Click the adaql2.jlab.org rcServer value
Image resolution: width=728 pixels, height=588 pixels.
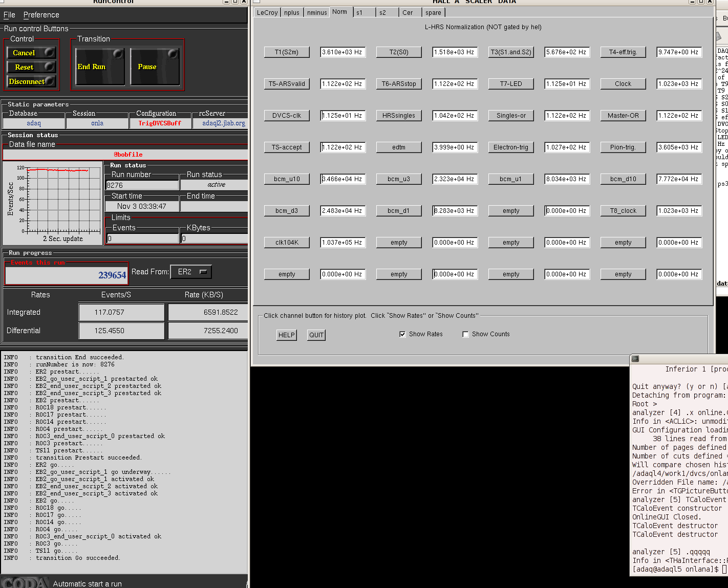pos(221,123)
